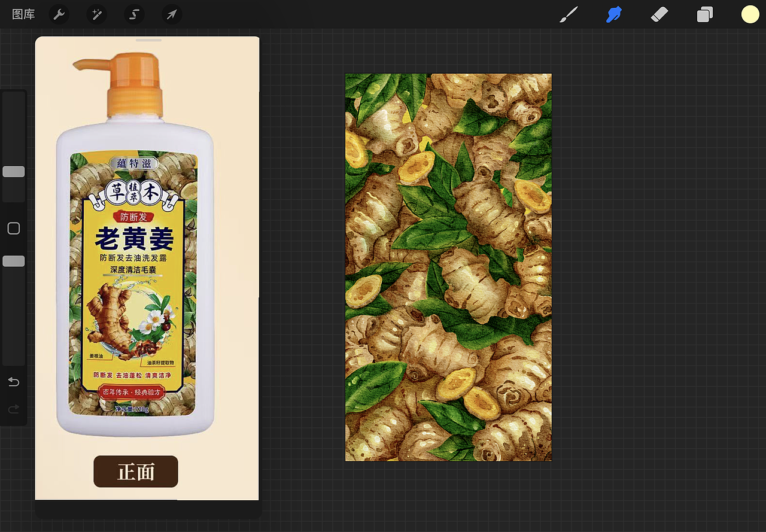Open the Layers panel
This screenshot has width=766, height=532.
click(704, 14)
